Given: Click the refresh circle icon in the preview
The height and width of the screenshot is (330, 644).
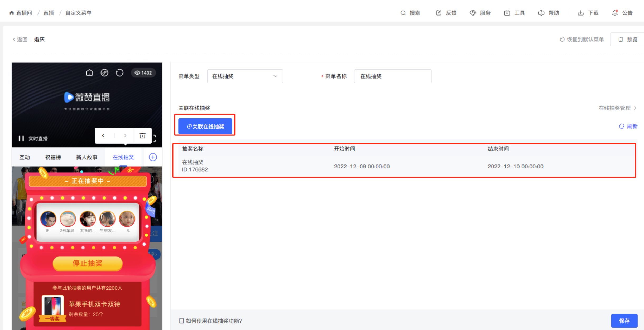Looking at the screenshot, I should click(120, 73).
